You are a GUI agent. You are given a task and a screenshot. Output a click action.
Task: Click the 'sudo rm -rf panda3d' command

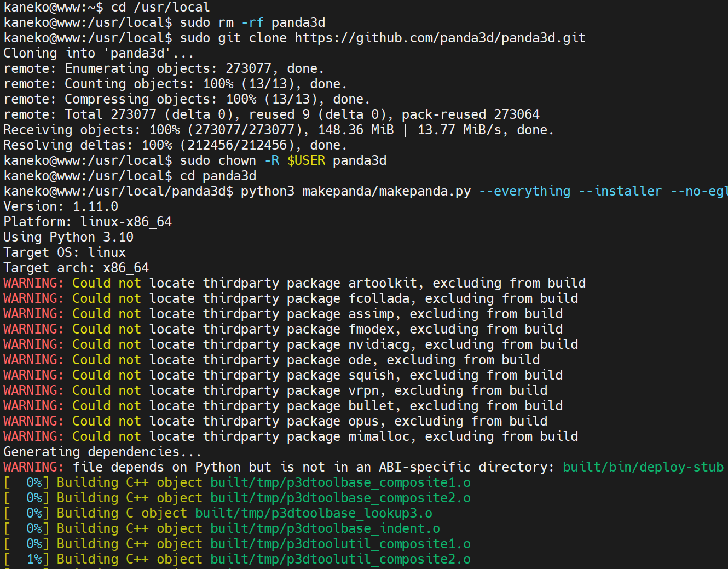[252, 22]
